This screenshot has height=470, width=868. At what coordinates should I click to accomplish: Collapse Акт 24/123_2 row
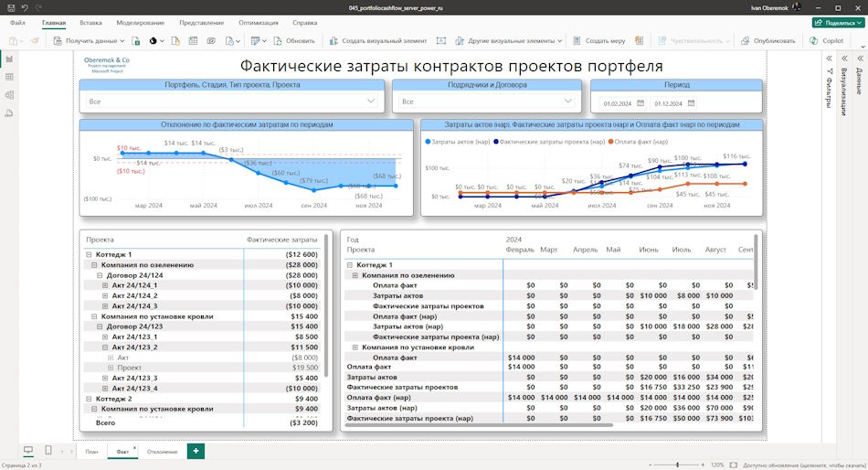(105, 347)
